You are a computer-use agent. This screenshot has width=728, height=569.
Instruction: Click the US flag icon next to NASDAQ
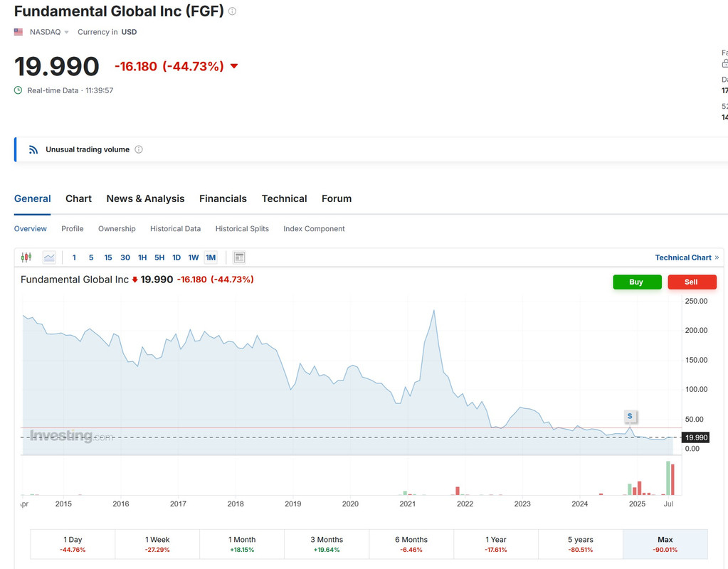(18, 32)
